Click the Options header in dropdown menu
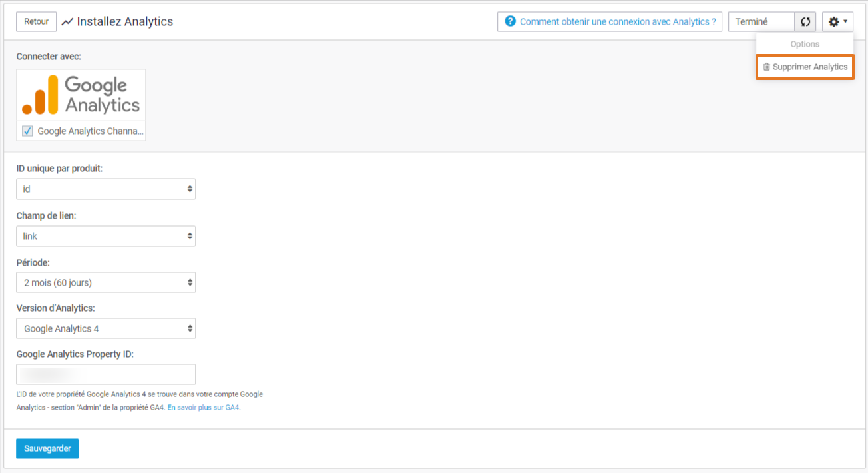This screenshot has height=473, width=868. click(x=805, y=44)
